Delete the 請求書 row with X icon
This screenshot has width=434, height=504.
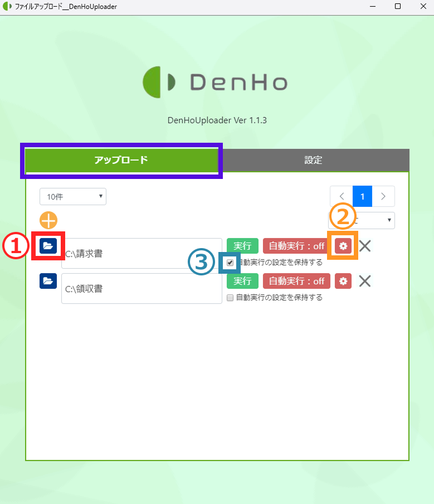click(x=365, y=246)
